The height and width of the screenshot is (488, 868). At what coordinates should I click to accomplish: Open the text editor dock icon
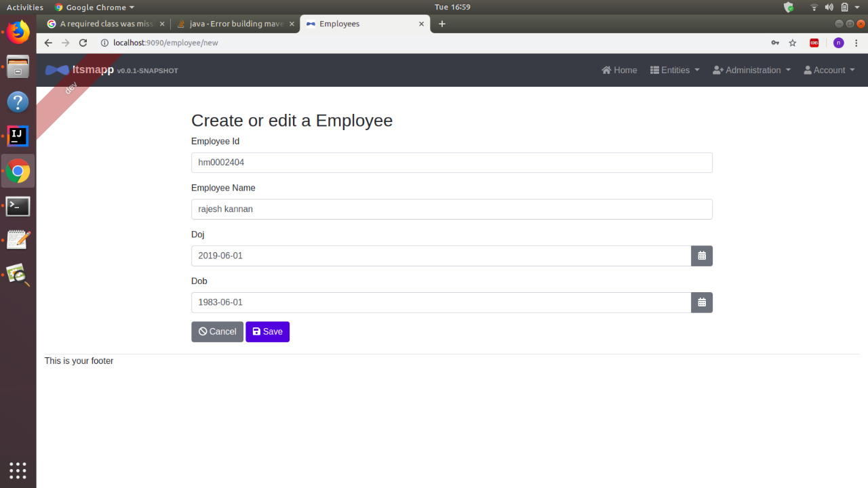(x=18, y=240)
